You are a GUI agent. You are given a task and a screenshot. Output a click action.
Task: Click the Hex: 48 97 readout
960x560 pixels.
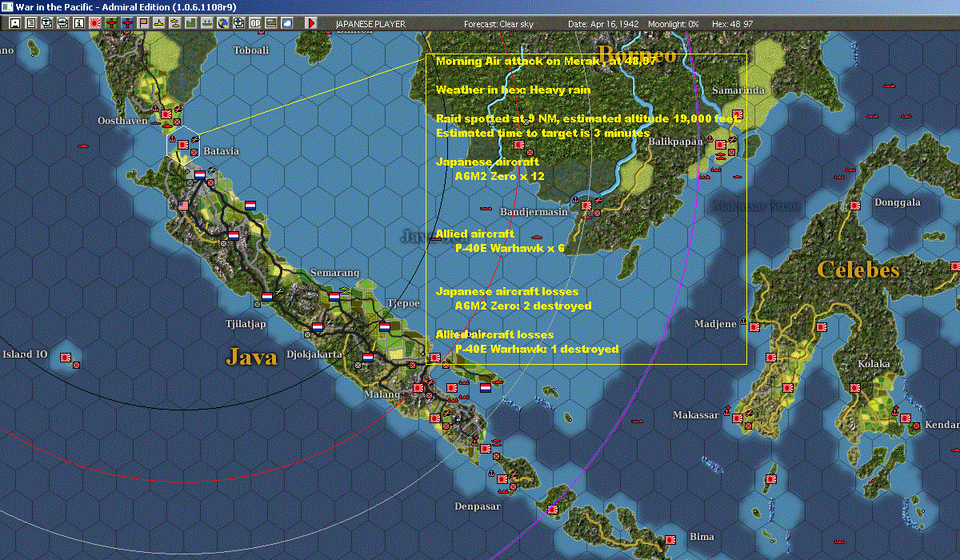click(731, 24)
